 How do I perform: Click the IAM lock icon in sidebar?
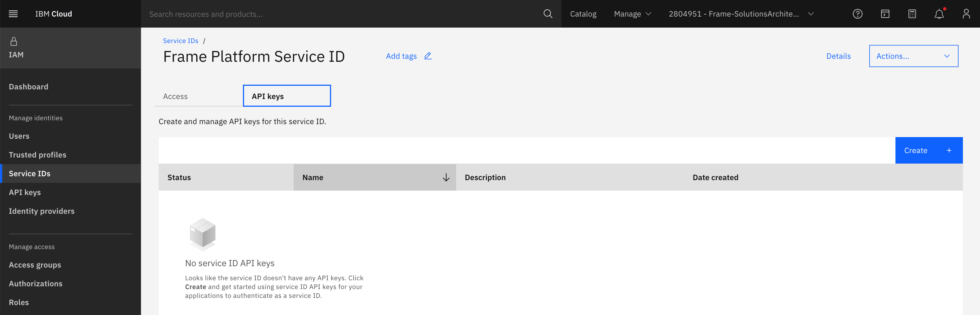tap(14, 41)
